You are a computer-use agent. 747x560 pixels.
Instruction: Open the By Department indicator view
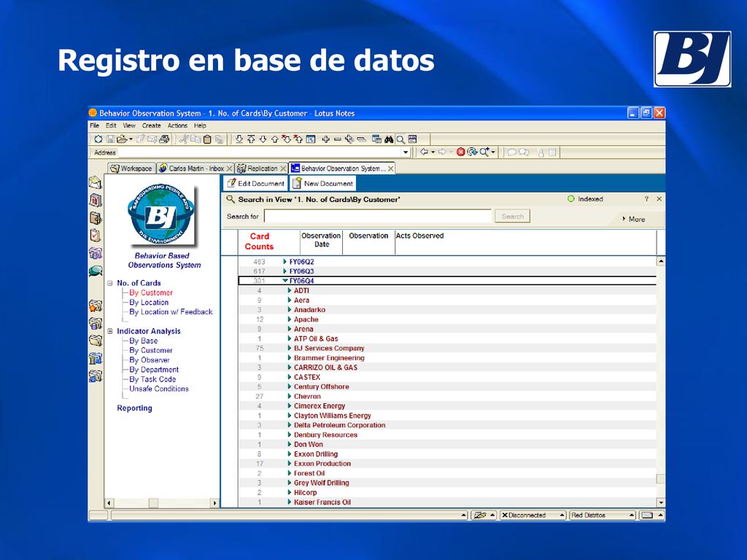point(154,370)
